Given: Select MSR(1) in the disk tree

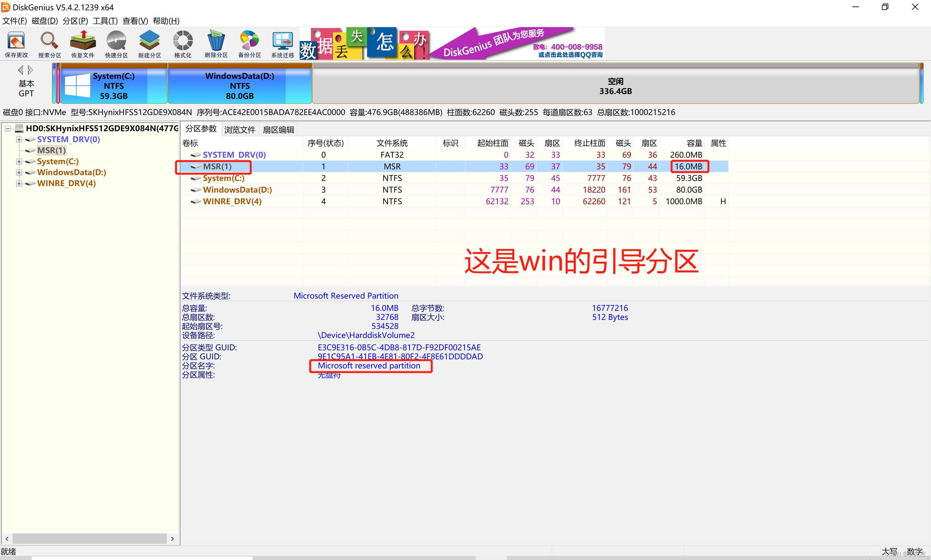Looking at the screenshot, I should [x=51, y=151].
